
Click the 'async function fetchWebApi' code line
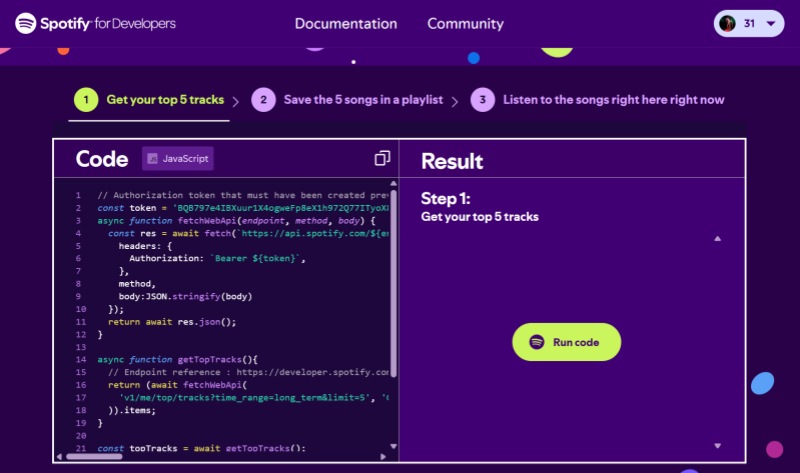236,220
